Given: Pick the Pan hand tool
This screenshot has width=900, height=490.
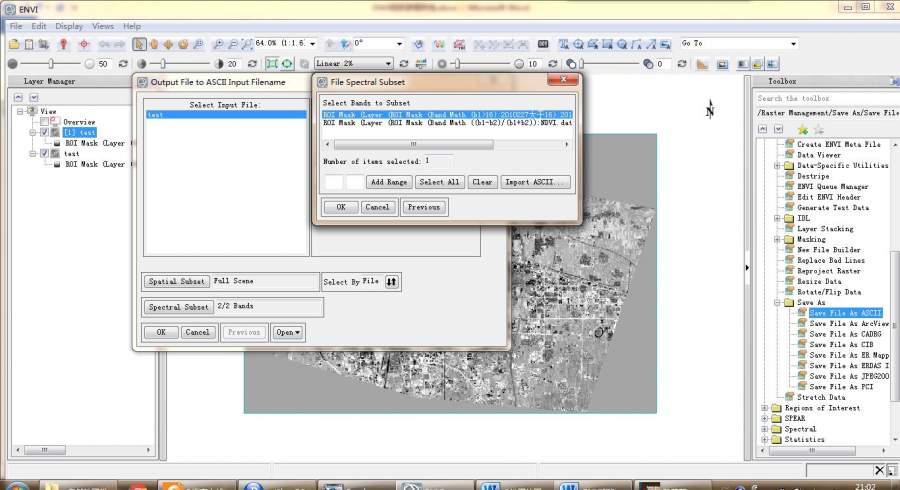Looking at the screenshot, I should (x=154, y=44).
